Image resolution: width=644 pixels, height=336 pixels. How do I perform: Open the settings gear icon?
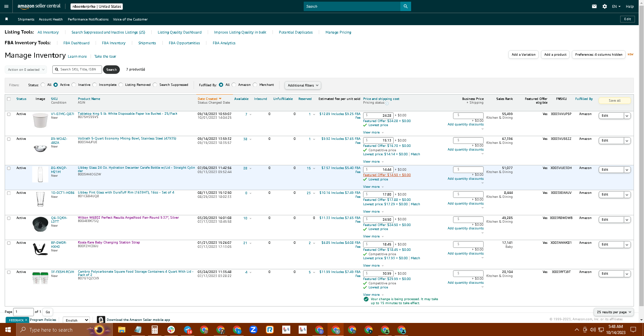(x=605, y=6)
